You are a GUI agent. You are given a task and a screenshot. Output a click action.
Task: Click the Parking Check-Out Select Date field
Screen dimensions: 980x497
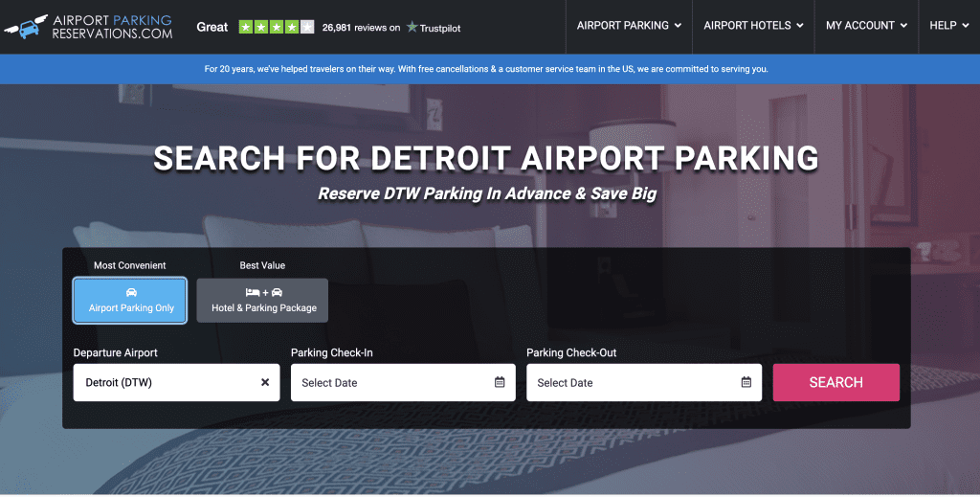pyautogui.click(x=632, y=382)
